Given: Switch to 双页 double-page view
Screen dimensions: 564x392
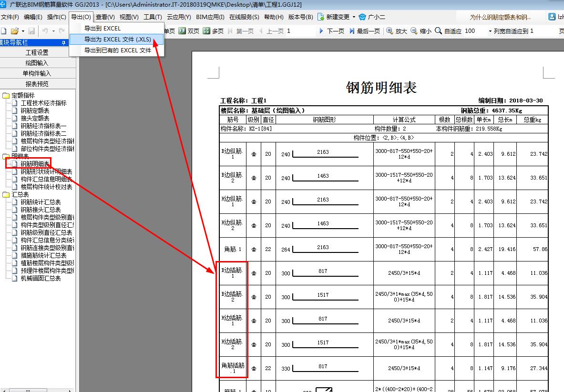Looking at the screenshot, I should coord(189,31).
